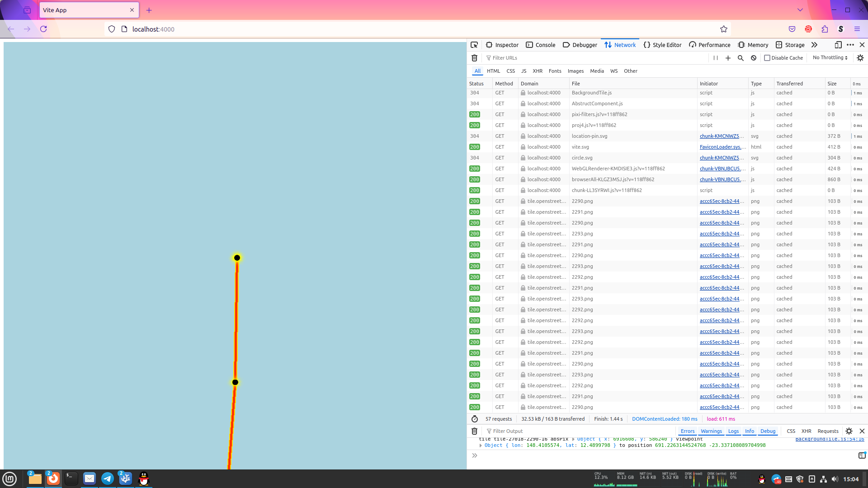The height and width of the screenshot is (488, 868).
Task: Open network settings gear icon
Action: point(860,58)
